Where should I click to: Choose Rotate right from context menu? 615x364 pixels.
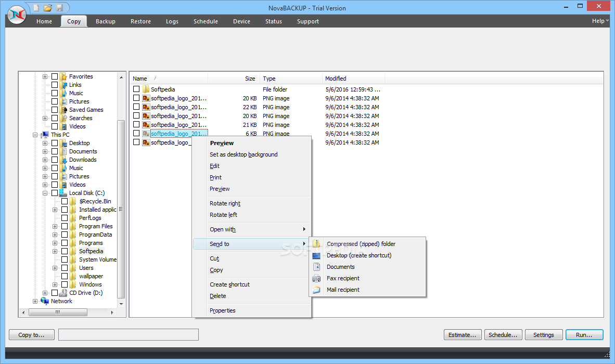coord(252,203)
